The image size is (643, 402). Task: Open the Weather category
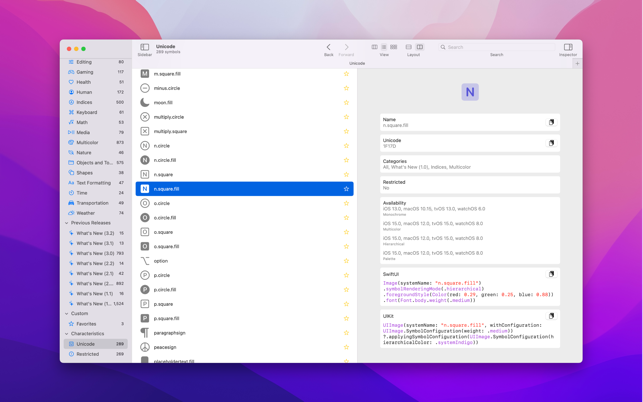pyautogui.click(x=96, y=213)
